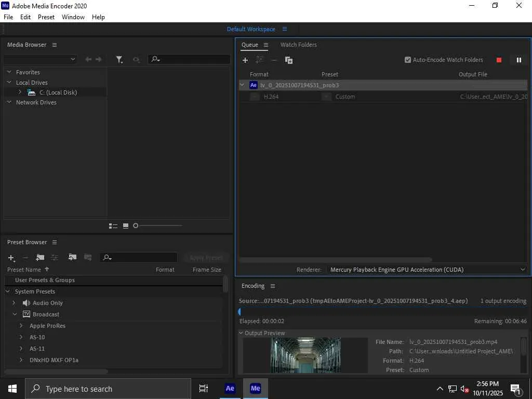This screenshot has width=532, height=399.
Task: Click the Delete Preset minus icon
Action: (x=25, y=258)
